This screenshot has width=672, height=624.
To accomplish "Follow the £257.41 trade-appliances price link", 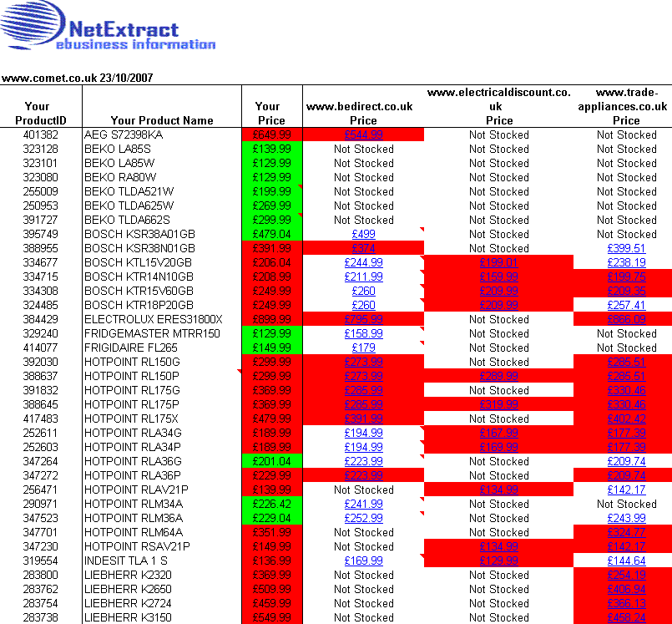I will (626, 305).
